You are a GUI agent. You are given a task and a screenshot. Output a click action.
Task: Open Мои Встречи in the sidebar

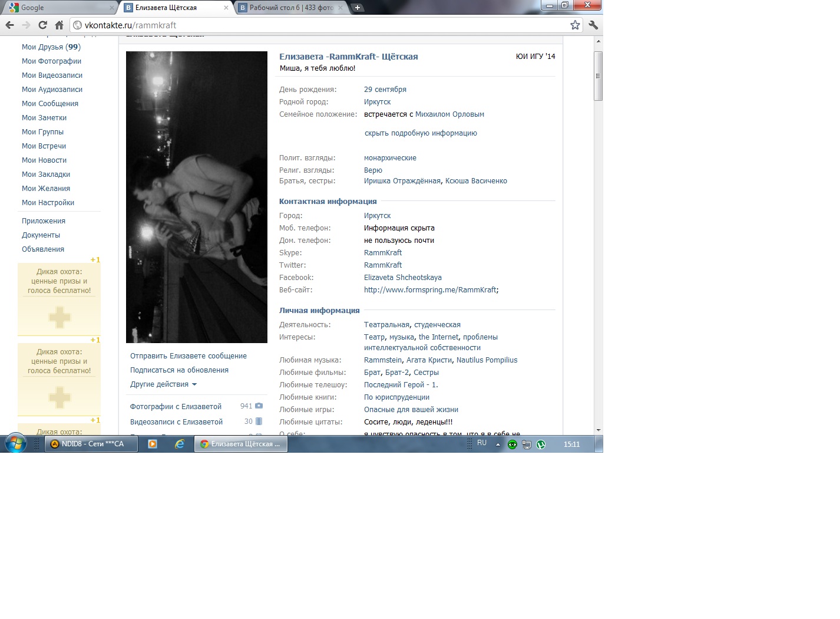pyautogui.click(x=44, y=146)
